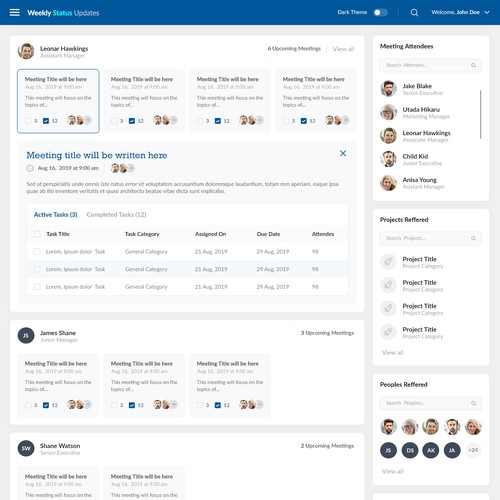Focus the Search Projects input field

pyautogui.click(x=430, y=238)
